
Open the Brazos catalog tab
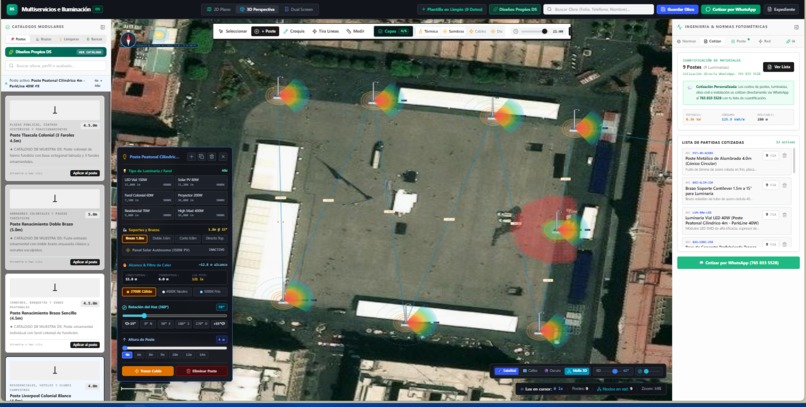coord(43,39)
